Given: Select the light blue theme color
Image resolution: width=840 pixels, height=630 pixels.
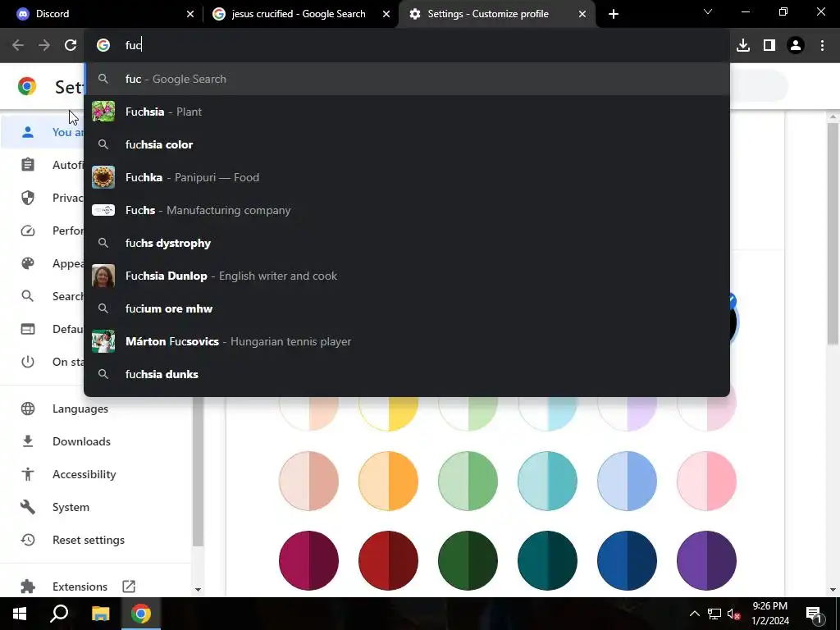Looking at the screenshot, I should [627, 481].
